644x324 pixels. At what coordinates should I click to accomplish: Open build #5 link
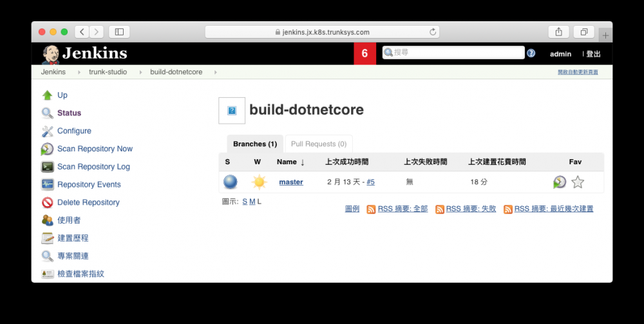click(x=370, y=182)
